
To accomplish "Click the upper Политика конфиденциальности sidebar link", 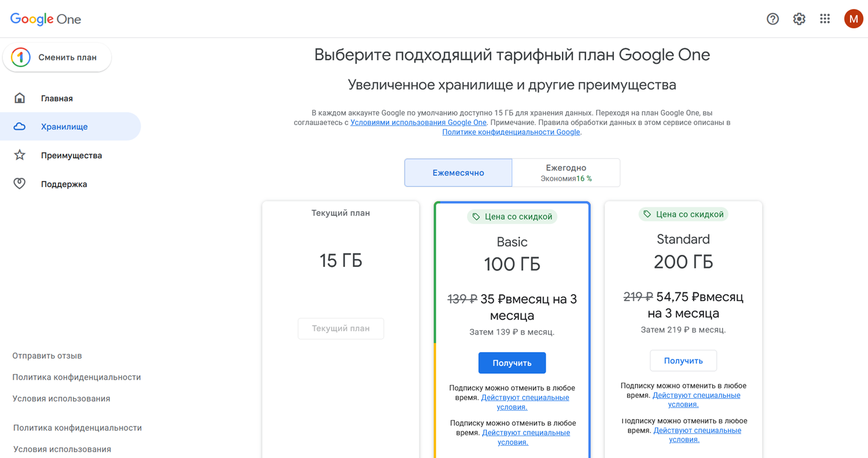I will (x=76, y=377).
